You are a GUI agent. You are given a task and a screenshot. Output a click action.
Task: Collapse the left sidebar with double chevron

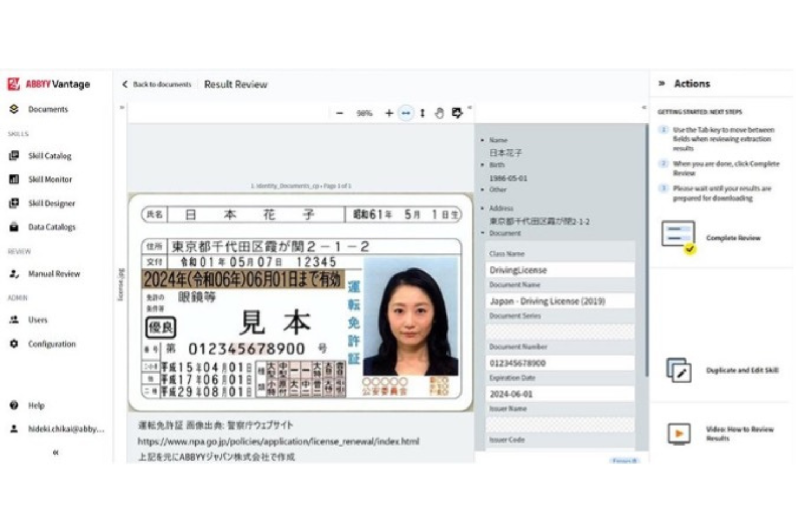click(x=56, y=452)
